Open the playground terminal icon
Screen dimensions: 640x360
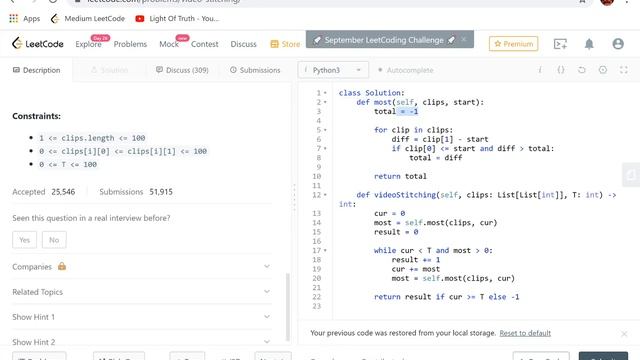coord(560,44)
